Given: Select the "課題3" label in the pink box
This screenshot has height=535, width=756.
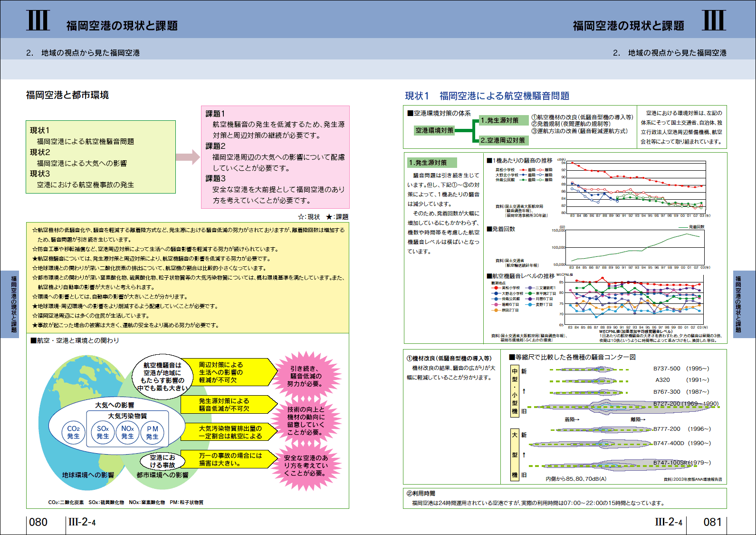Looking at the screenshot, I should point(215,178).
